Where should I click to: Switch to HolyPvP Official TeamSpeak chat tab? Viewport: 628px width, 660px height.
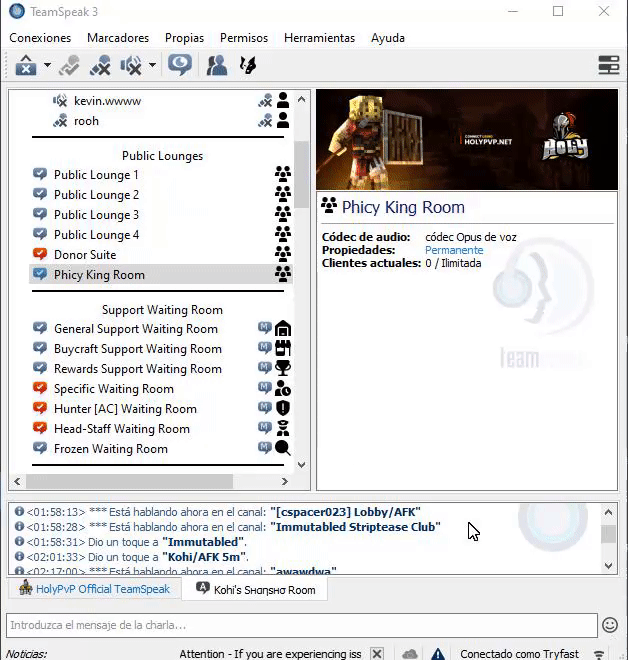[95, 588]
